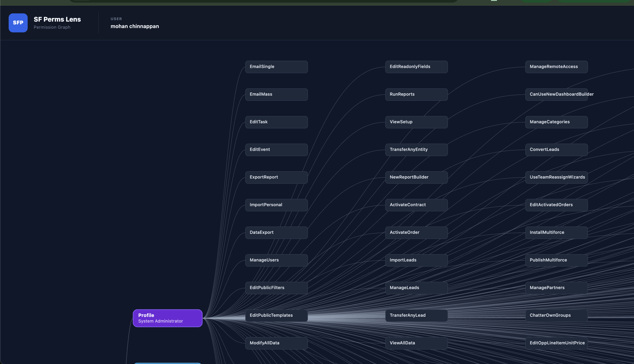Select the ManagePartners permission node
The width and height of the screenshot is (634, 364).
coord(556,288)
